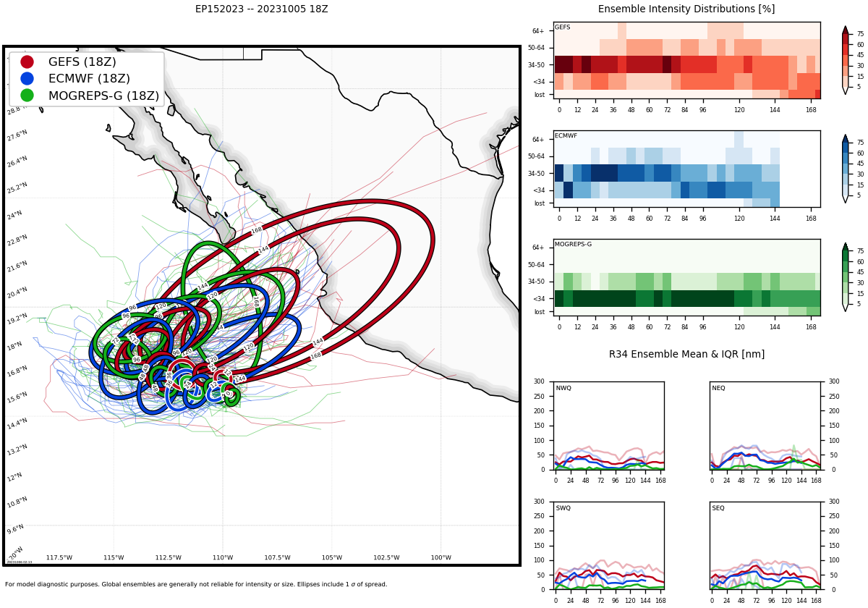This screenshot has height=608, width=868.
Task: Click the '15.6°N' latitude label
Action: coord(17,398)
